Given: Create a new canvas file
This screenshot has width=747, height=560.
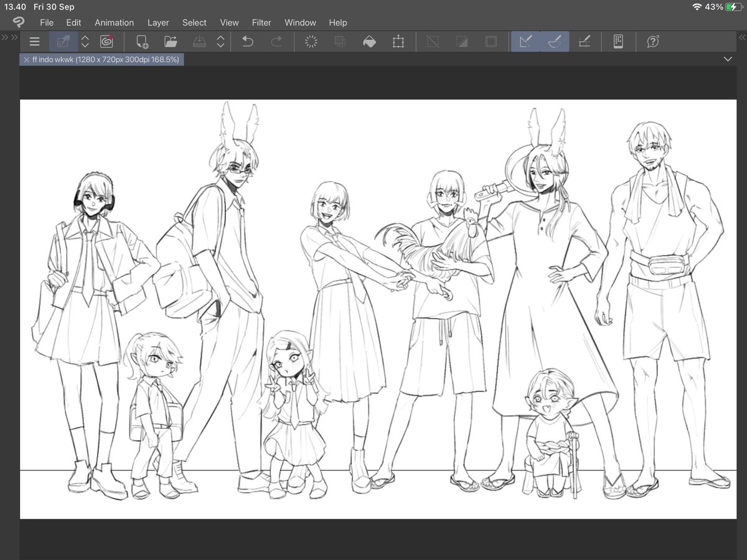Looking at the screenshot, I should click(x=142, y=42).
